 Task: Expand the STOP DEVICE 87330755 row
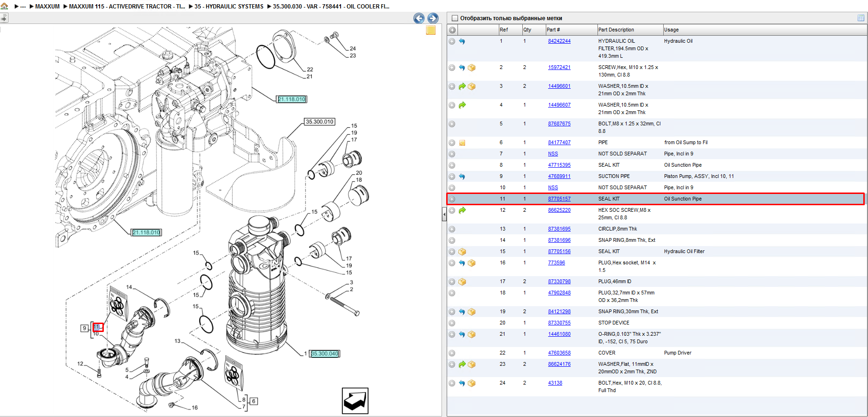click(x=452, y=323)
